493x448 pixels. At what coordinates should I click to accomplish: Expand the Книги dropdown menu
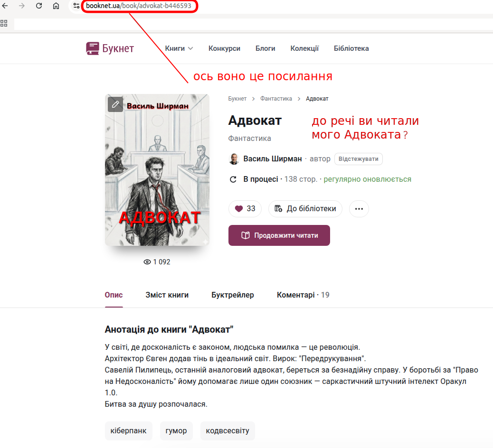point(179,48)
